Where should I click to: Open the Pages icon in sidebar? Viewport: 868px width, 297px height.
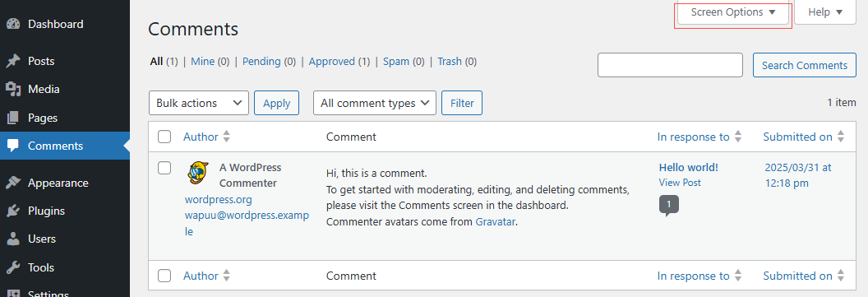click(13, 118)
